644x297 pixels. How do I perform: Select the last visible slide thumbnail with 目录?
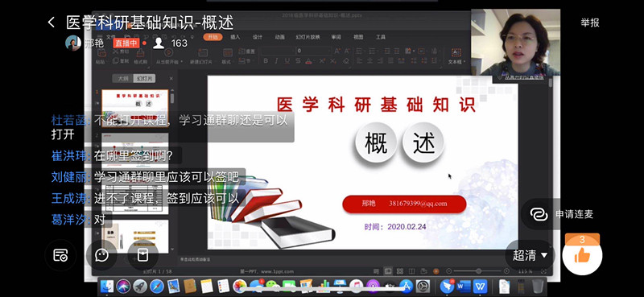(134, 236)
